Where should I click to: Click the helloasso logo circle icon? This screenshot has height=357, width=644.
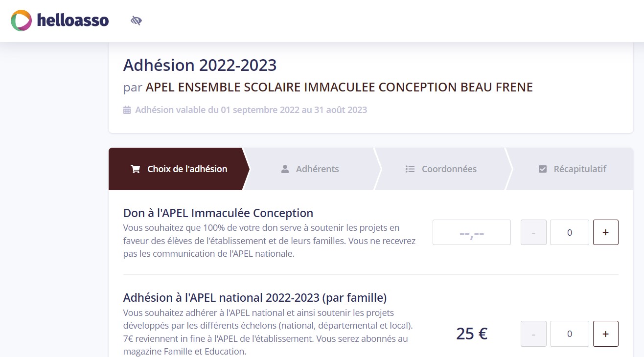click(x=20, y=21)
